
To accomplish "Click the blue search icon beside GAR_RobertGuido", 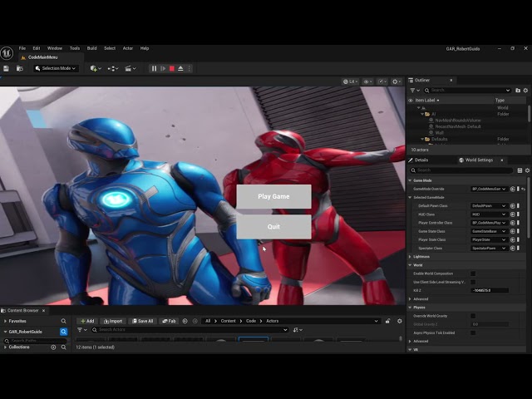I will tap(63, 332).
